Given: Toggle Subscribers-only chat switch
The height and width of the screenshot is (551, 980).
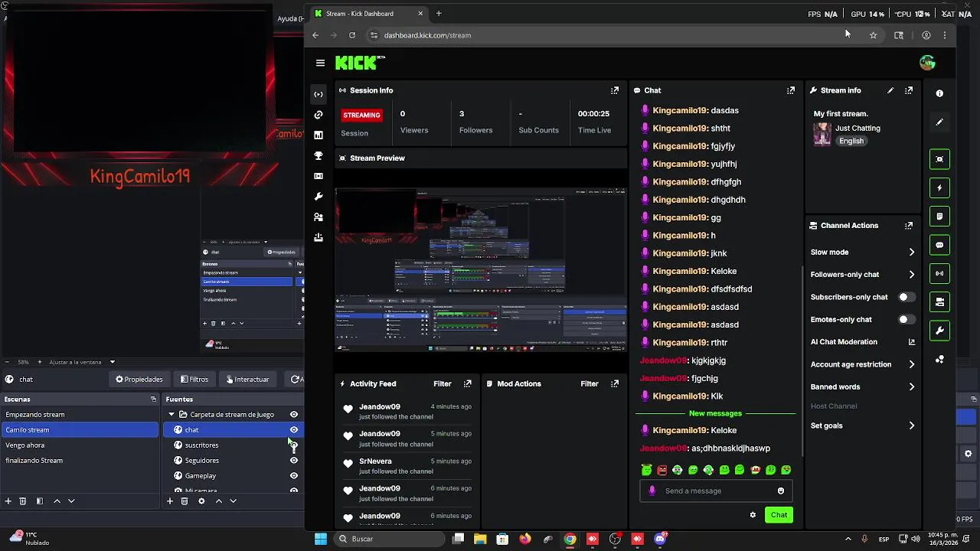Looking at the screenshot, I should tap(906, 297).
